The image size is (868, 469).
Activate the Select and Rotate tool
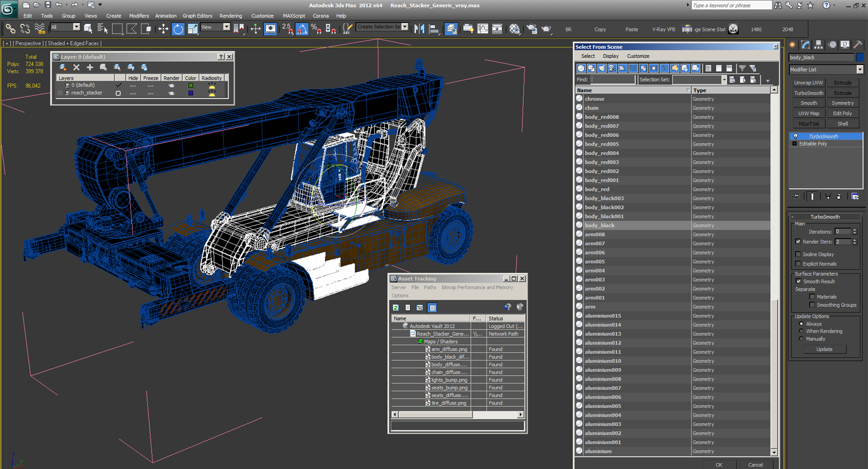[x=178, y=28]
